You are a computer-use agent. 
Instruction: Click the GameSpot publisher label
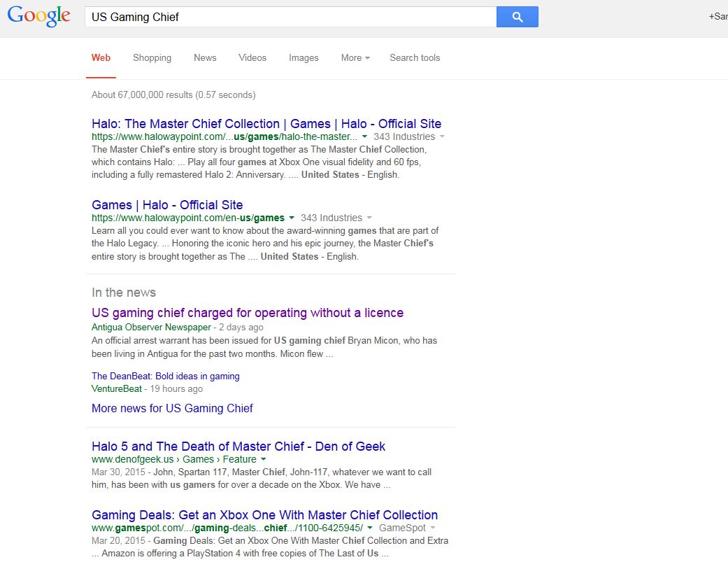[x=402, y=528]
